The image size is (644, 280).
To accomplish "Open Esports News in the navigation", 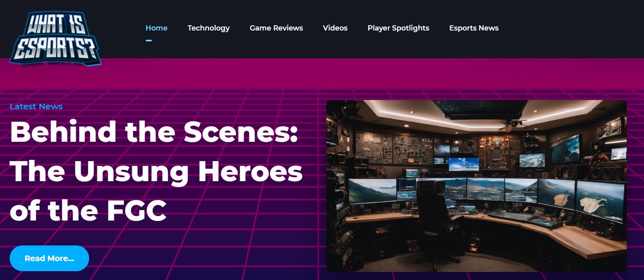I will (474, 28).
